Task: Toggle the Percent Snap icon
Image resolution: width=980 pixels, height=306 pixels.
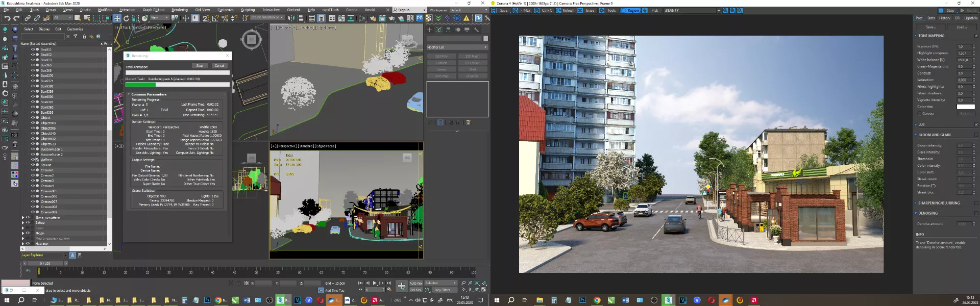Action: coord(225,18)
